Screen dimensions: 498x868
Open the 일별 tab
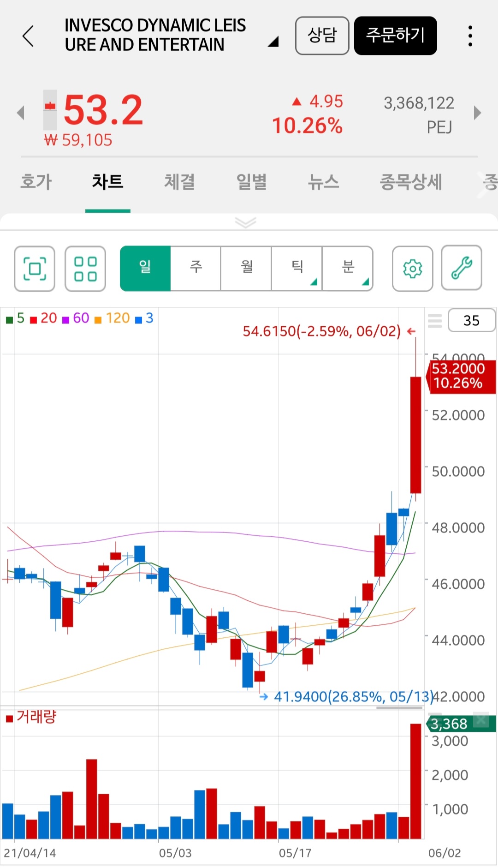[251, 182]
